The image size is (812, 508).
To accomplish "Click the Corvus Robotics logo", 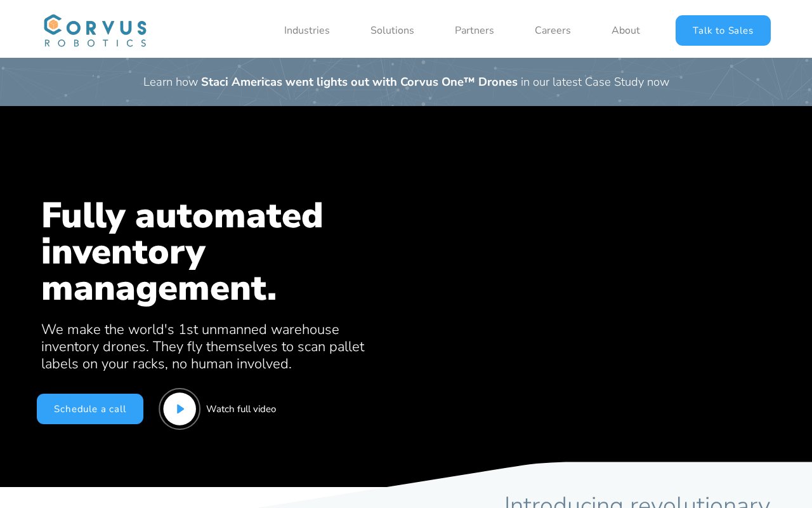I will pos(95,30).
